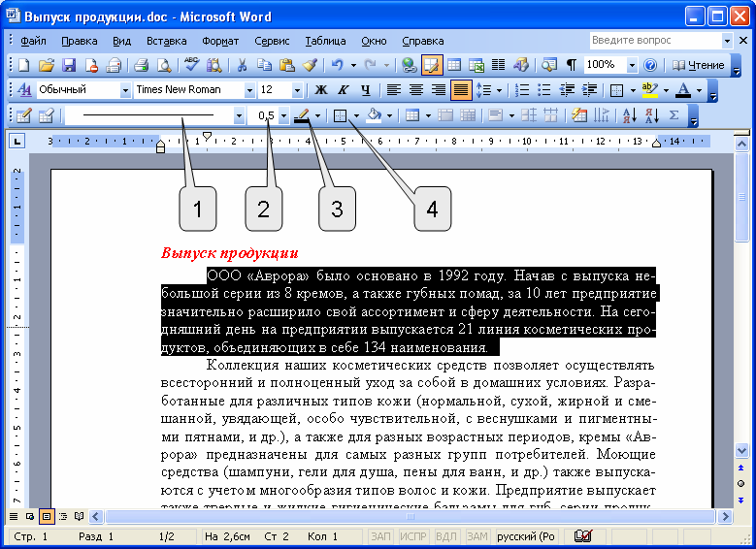Image resolution: width=756 pixels, height=549 pixels.
Task: Create a new blank document
Action: [23, 65]
